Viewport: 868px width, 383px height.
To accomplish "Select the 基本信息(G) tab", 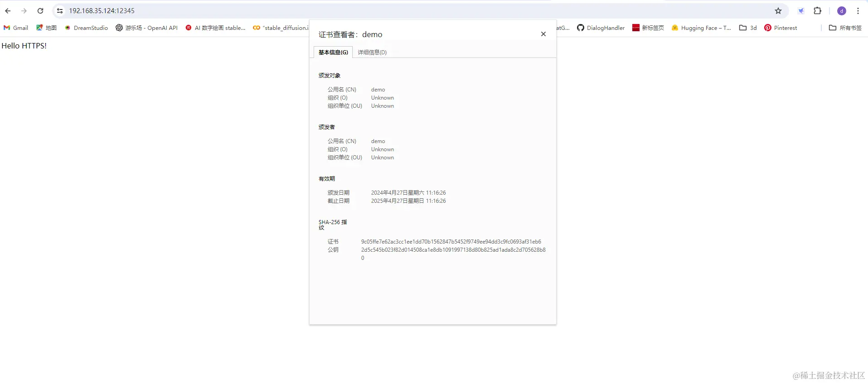I will click(333, 52).
